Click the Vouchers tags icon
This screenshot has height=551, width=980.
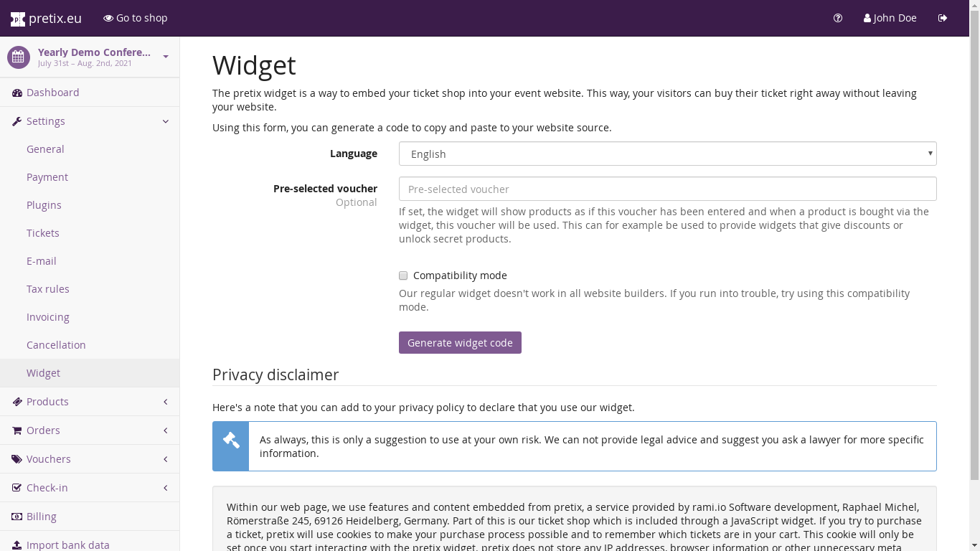tap(17, 459)
